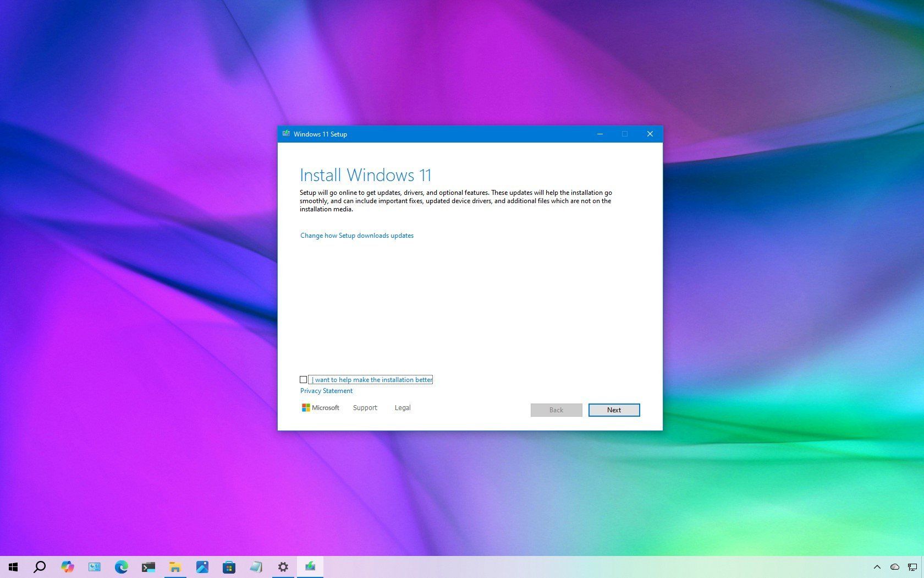Expand hidden icons in the system tray

point(877,567)
